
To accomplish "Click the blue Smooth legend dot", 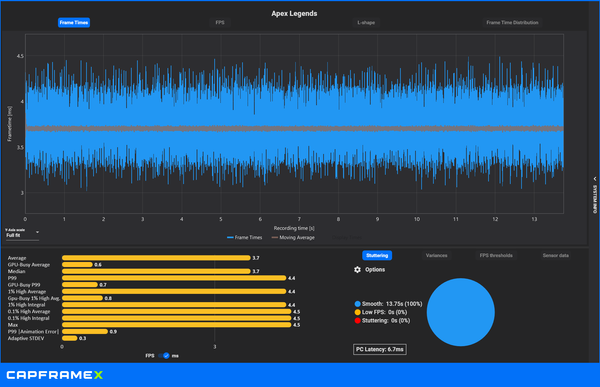I will [357, 304].
